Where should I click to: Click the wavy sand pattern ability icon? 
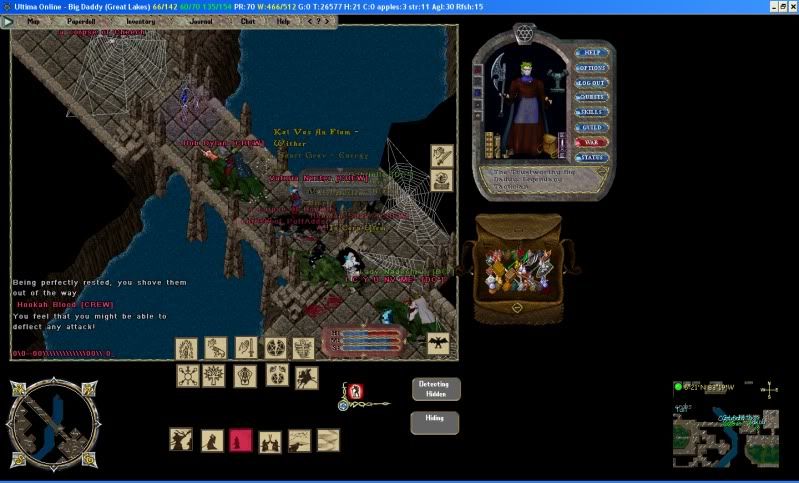point(328,440)
